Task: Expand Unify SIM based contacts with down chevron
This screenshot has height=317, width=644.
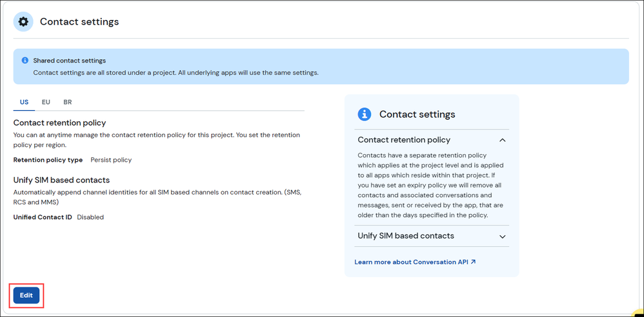Action: 502,236
